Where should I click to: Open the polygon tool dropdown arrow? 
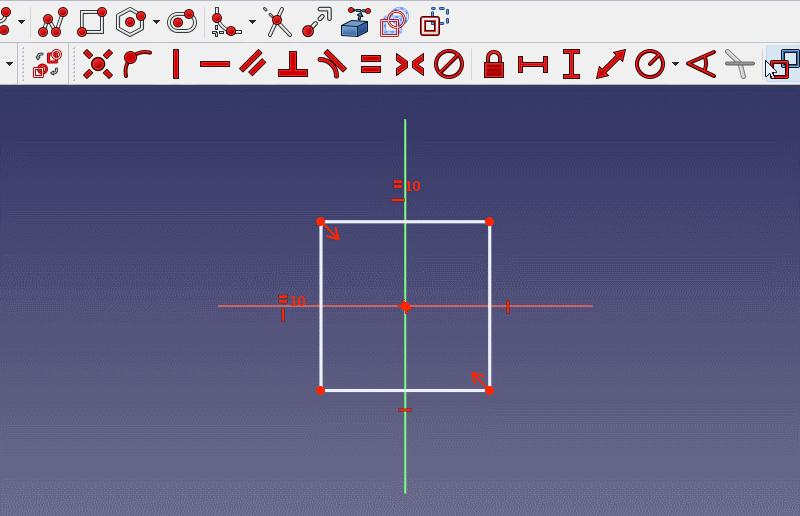[x=157, y=21]
